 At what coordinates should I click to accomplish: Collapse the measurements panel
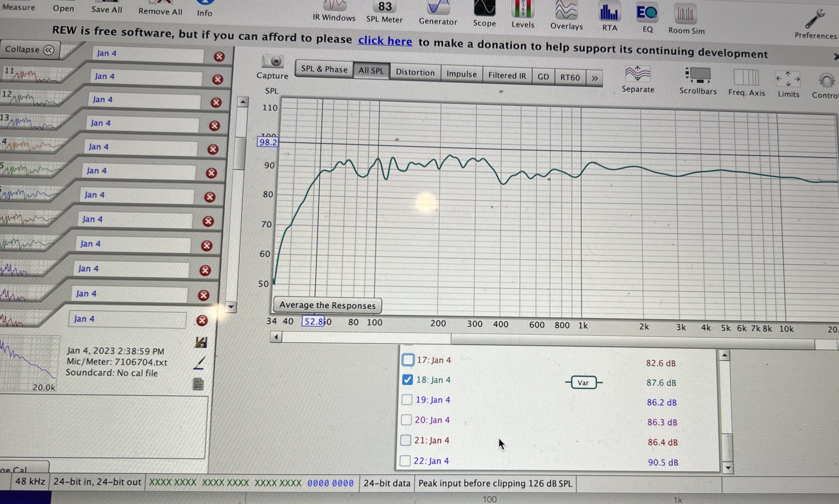click(30, 50)
